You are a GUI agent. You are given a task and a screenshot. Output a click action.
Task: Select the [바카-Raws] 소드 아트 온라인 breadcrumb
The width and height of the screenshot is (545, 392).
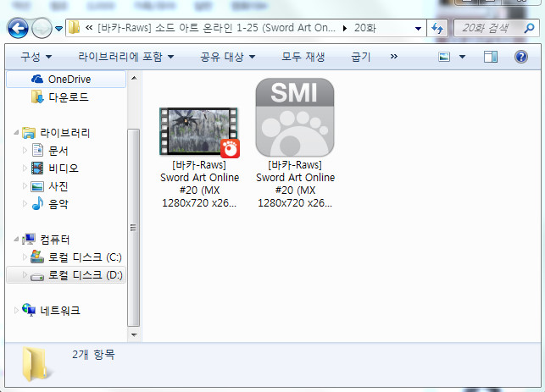tap(216, 28)
